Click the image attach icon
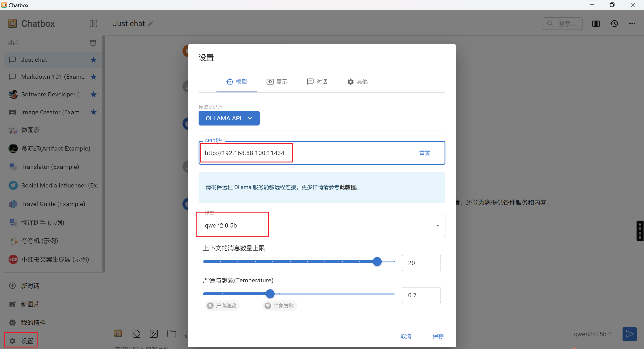This screenshot has height=349, width=644. click(154, 334)
